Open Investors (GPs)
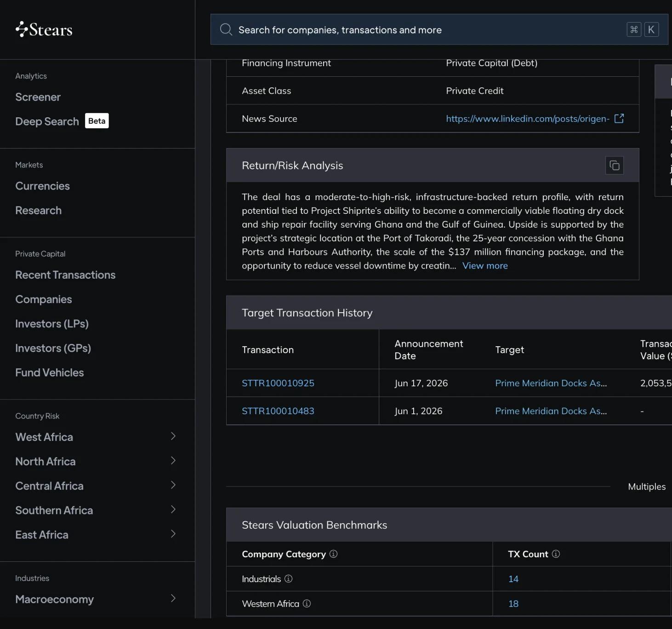Image resolution: width=672 pixels, height=629 pixels. coord(53,348)
